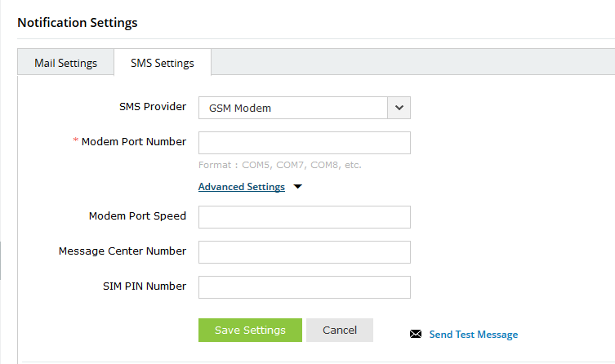615x364 pixels.
Task: Switch to the Mail Settings tab
Action: (x=66, y=63)
